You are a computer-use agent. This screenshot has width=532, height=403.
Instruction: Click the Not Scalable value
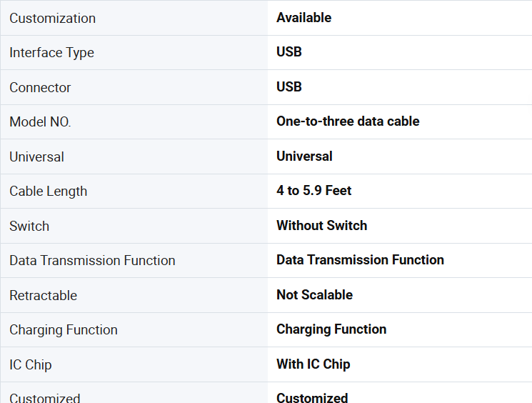(314, 294)
